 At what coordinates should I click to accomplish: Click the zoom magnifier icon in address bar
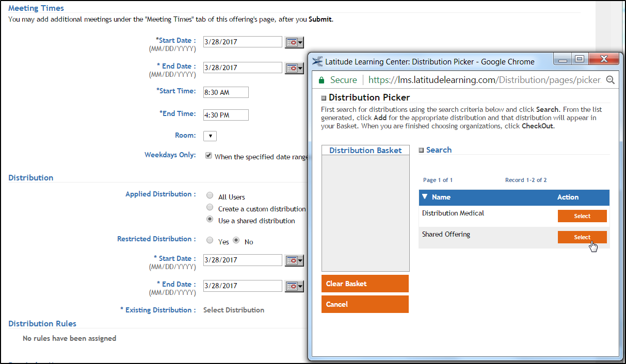(610, 80)
